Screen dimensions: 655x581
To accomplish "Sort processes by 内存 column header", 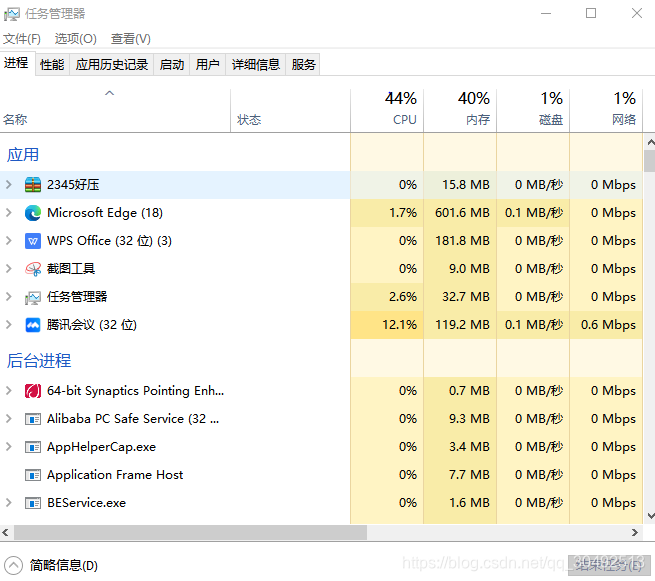I will click(460, 111).
